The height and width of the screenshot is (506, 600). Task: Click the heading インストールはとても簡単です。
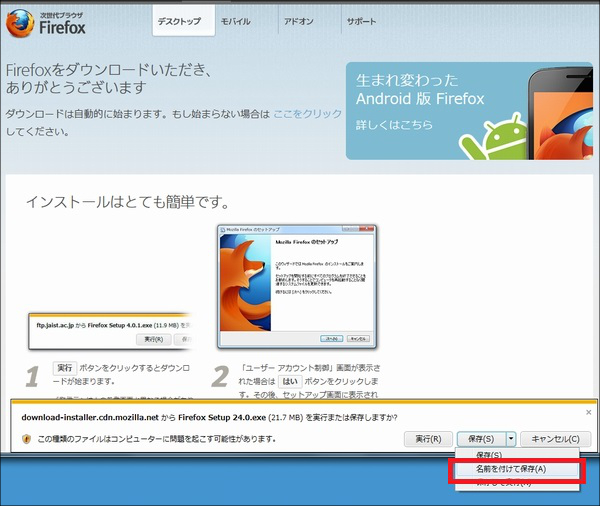point(128,202)
